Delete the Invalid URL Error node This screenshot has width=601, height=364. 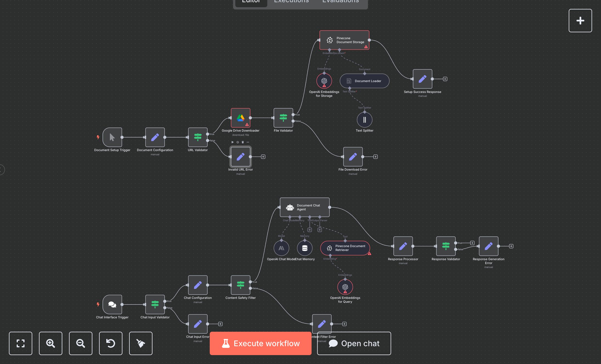pyautogui.click(x=242, y=142)
